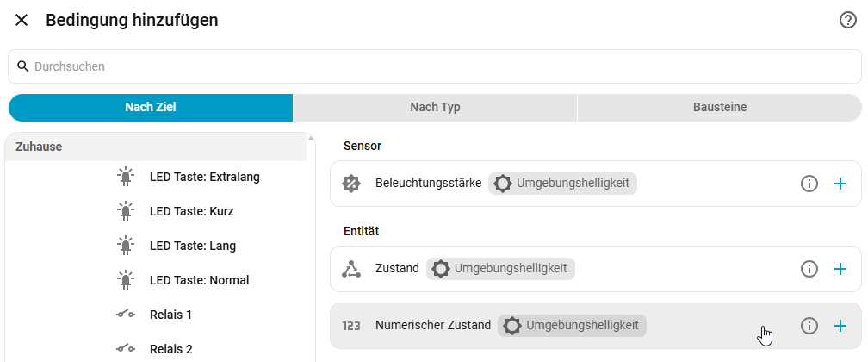Click brightness icon in Numerischer Zustand chip
Viewport: 868px width, 362px height.
pos(512,326)
